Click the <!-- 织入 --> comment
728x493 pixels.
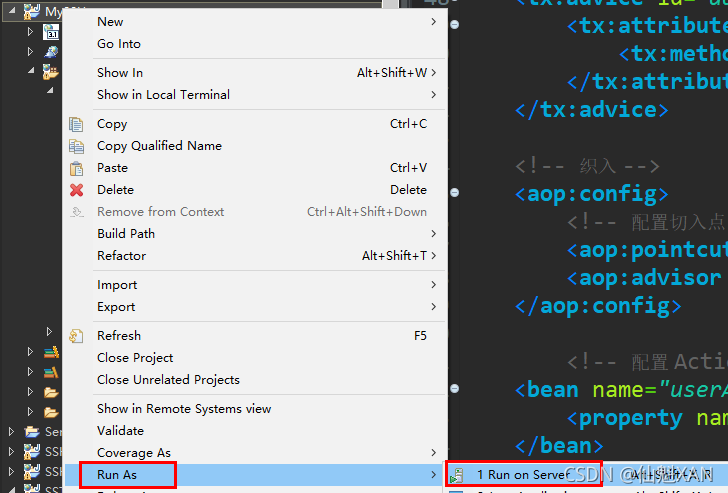[x=587, y=166]
